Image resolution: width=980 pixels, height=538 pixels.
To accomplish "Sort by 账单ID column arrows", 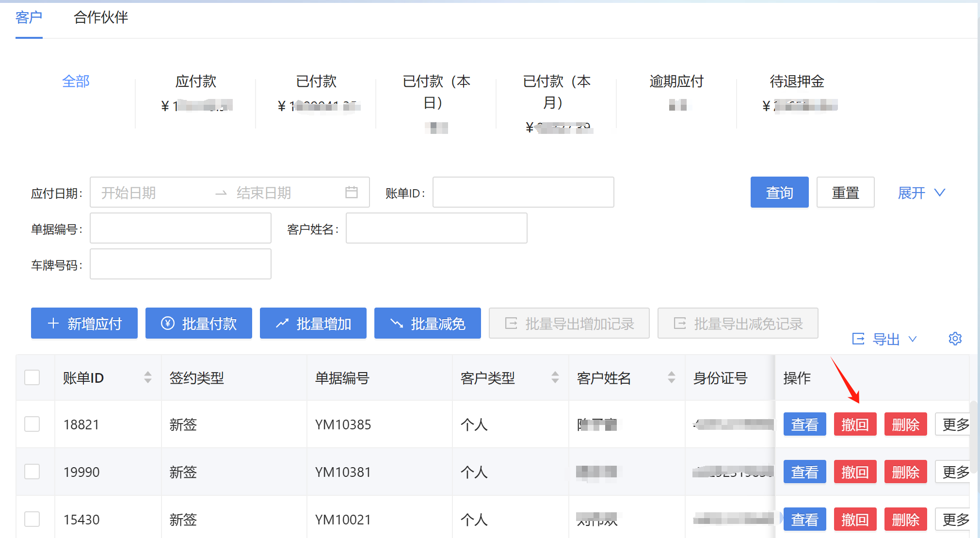I will 148,377.
